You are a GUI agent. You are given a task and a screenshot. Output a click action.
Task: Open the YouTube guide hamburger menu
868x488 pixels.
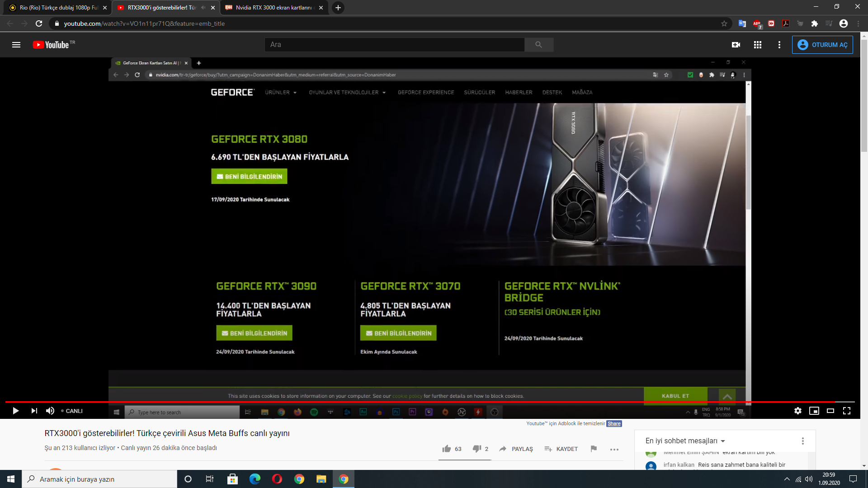click(16, 45)
